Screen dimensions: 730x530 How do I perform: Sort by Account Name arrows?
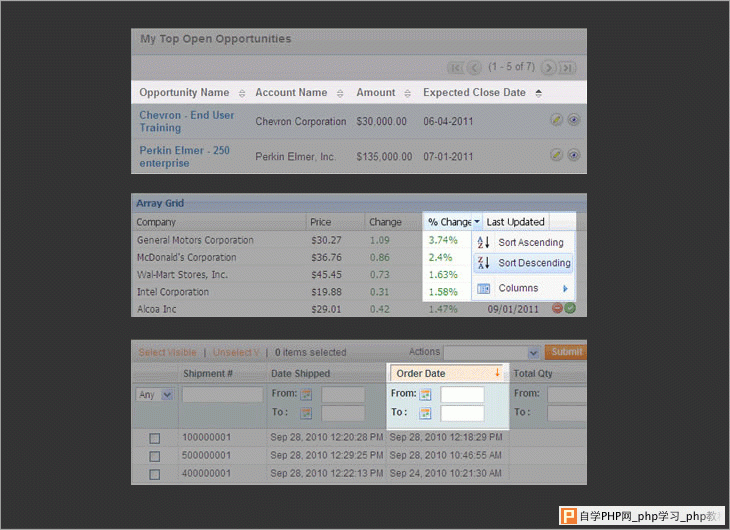[340, 94]
